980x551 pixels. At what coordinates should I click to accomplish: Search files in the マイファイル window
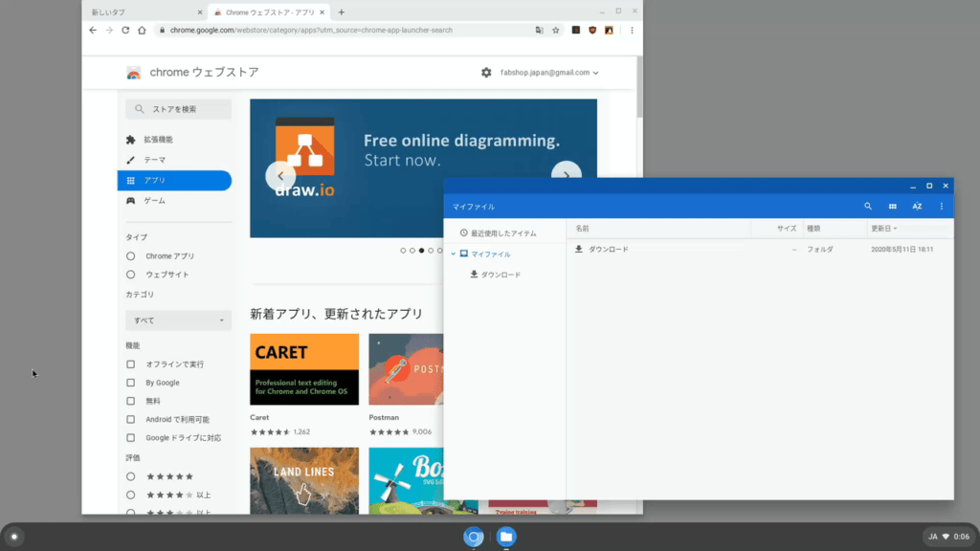pyautogui.click(x=867, y=207)
